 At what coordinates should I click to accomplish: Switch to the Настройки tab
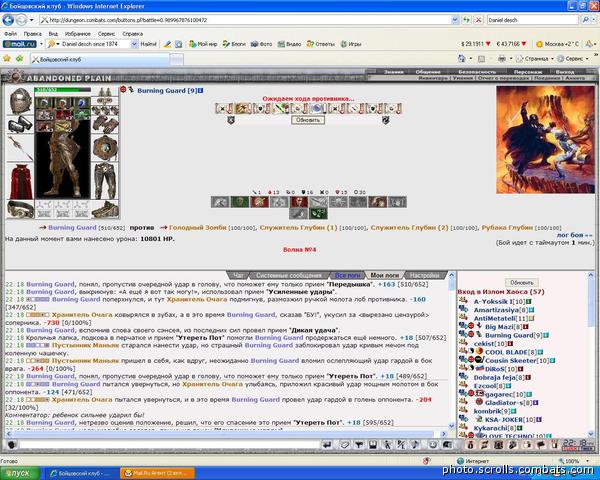(424, 275)
